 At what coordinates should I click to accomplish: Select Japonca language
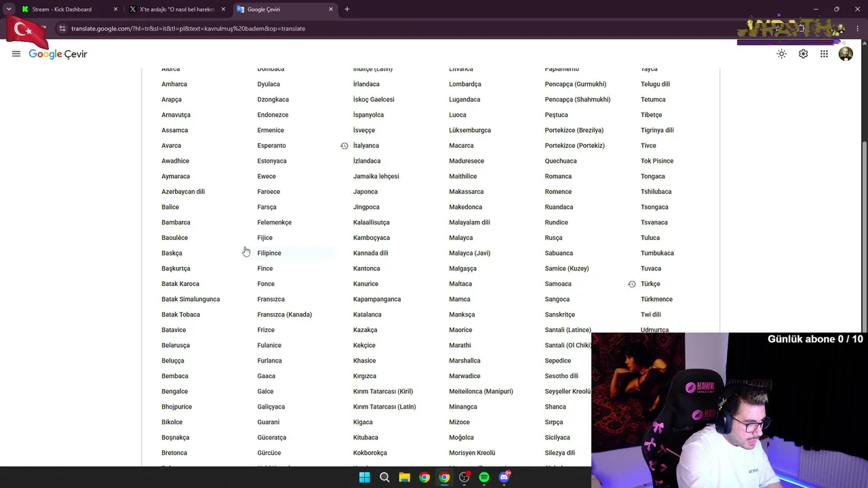[x=366, y=192]
